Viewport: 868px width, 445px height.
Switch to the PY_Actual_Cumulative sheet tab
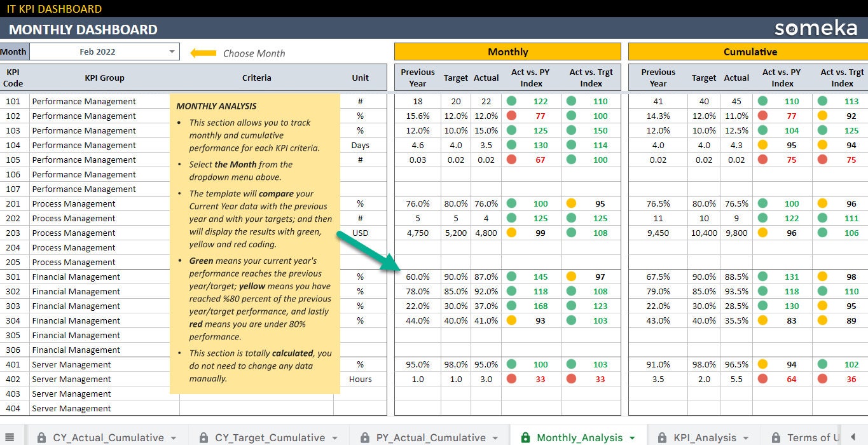428,437
